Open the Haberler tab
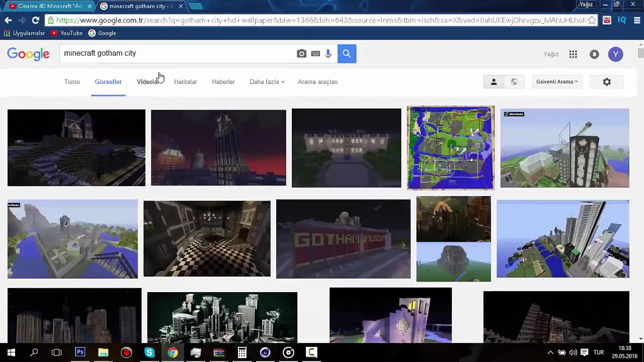The image size is (644, 362). [223, 82]
